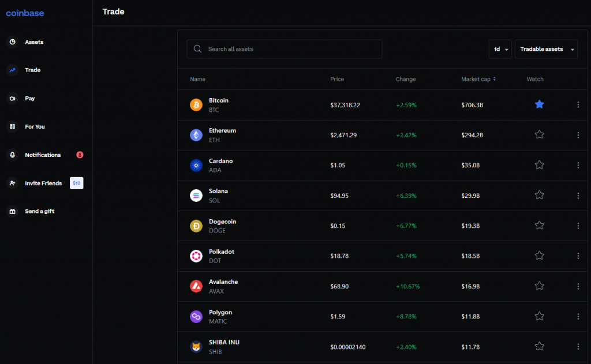Screen dimensions: 591x364
Task: Open the Ethereum asset name link
Action: [x=222, y=131]
